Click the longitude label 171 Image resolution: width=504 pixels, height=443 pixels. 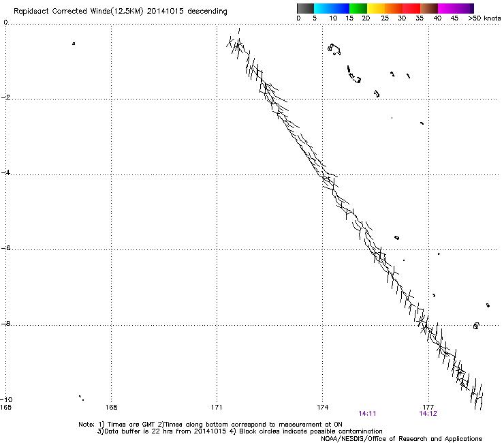coord(217,408)
